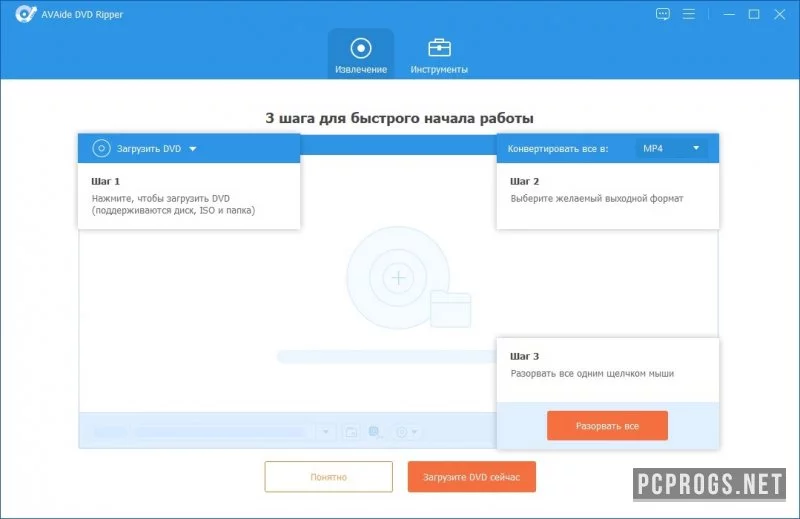Click the 'Конвертировать все в:' label
The image size is (800, 519).
(x=558, y=149)
